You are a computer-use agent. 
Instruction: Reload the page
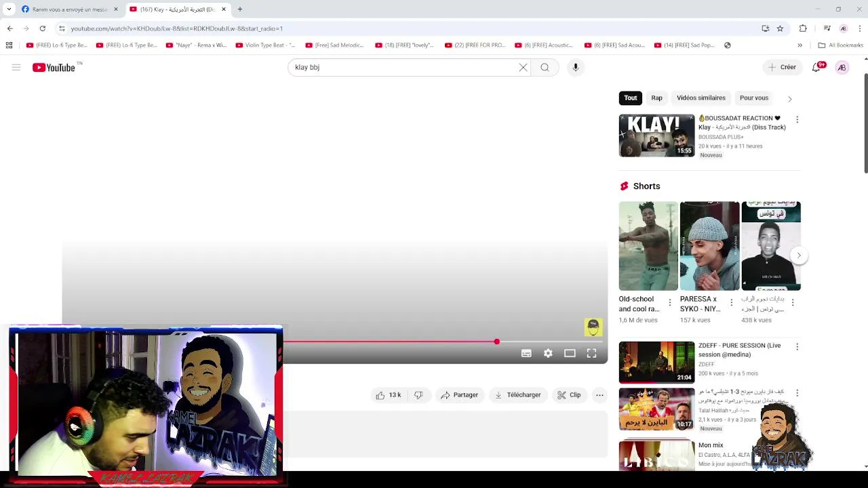pos(42,28)
